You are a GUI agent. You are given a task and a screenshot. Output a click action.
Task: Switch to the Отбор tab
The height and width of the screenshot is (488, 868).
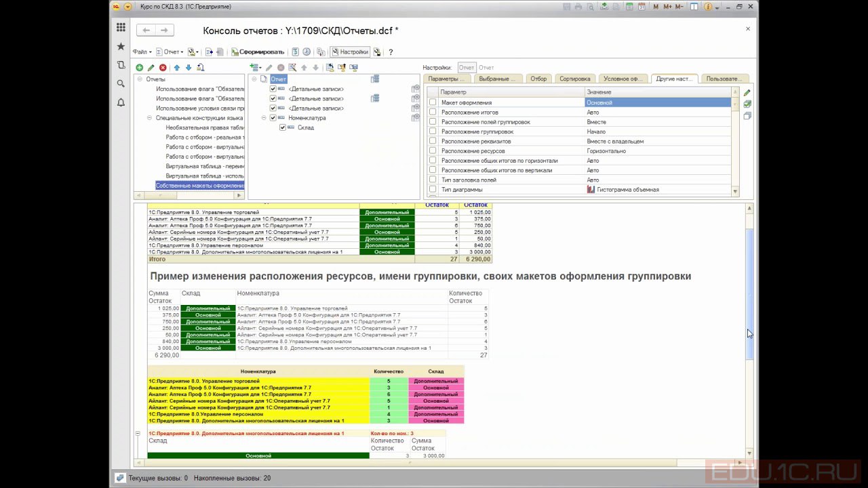tap(538, 79)
